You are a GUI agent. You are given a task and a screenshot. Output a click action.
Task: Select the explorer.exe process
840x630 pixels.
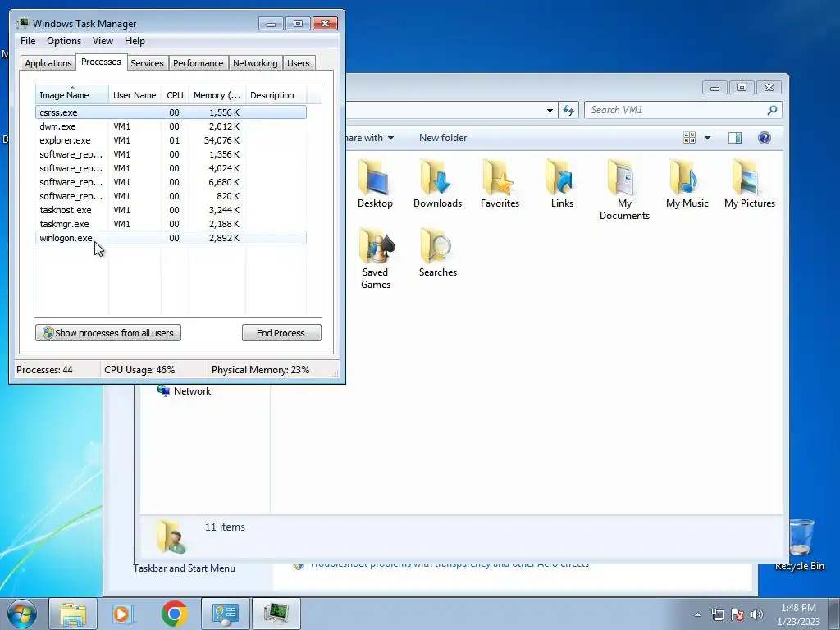coord(171,140)
